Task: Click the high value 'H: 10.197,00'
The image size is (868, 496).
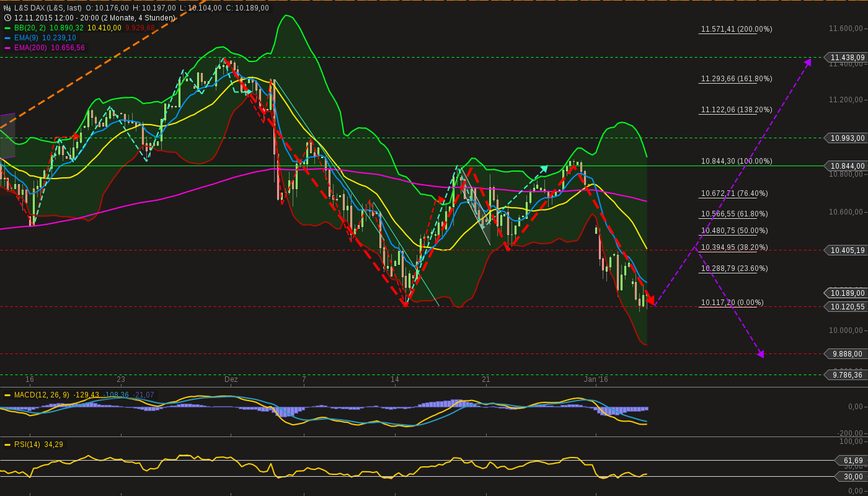Action: tap(154, 8)
